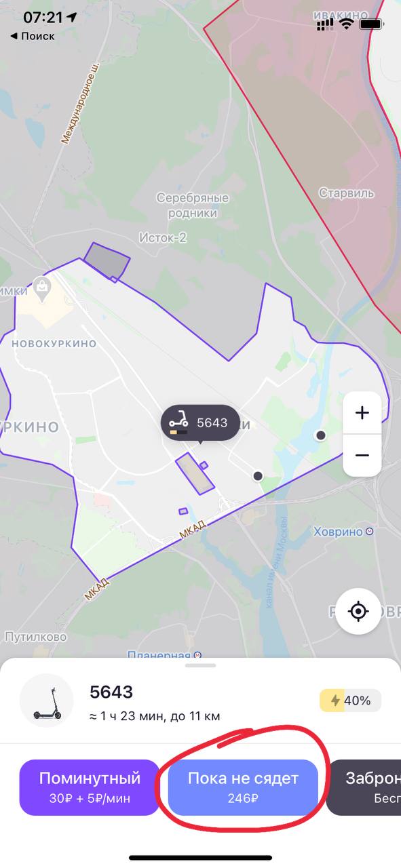Tap the grey parking zone near Исток-2
The width and height of the screenshot is (401, 868).
coord(107,260)
